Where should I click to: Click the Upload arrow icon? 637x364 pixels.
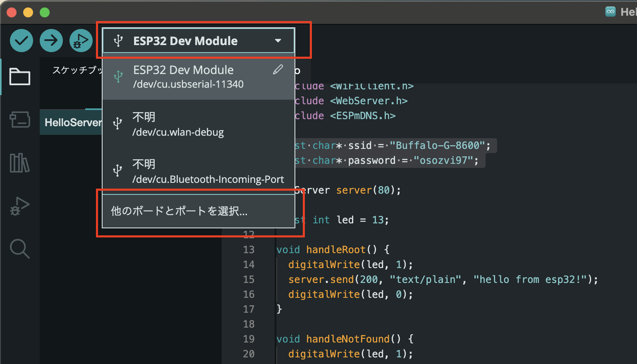coord(51,40)
